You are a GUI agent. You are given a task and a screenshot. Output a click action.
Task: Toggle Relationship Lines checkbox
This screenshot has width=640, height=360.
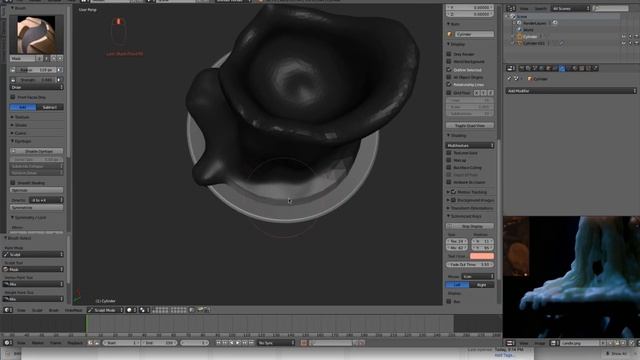coord(449,84)
